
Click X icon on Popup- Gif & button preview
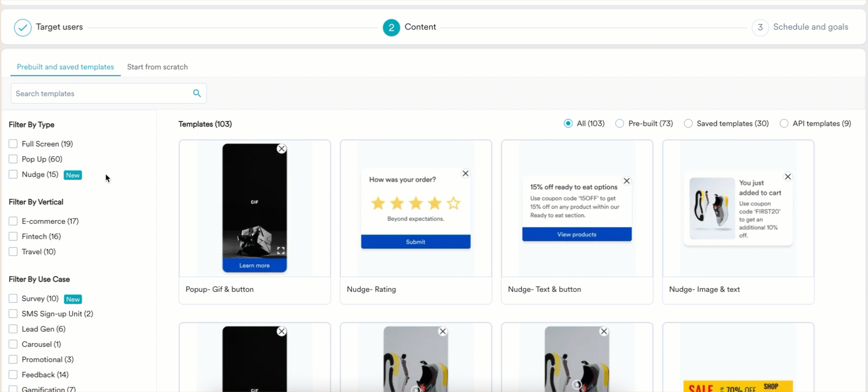pos(282,149)
